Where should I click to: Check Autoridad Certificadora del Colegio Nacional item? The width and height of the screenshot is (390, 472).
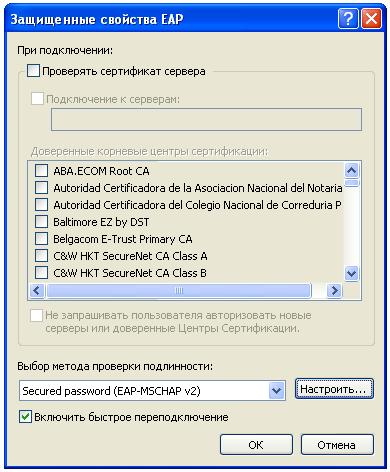pyautogui.click(x=41, y=205)
